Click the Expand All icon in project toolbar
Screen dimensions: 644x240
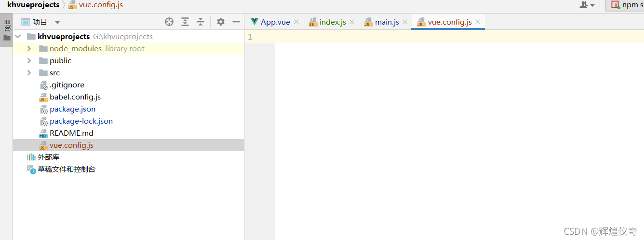(185, 22)
